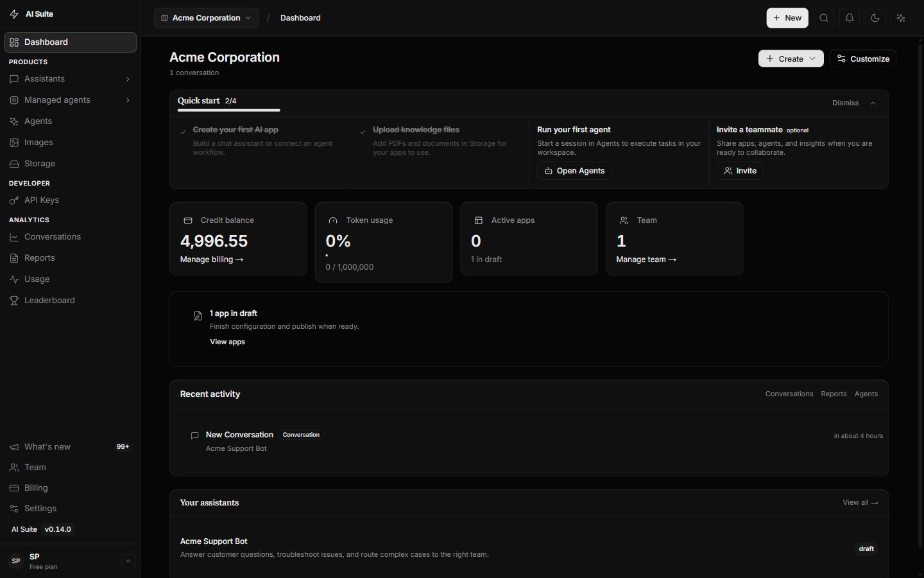Open the Dashboard sidebar item
Screen dimensions: 924x578
70,42
